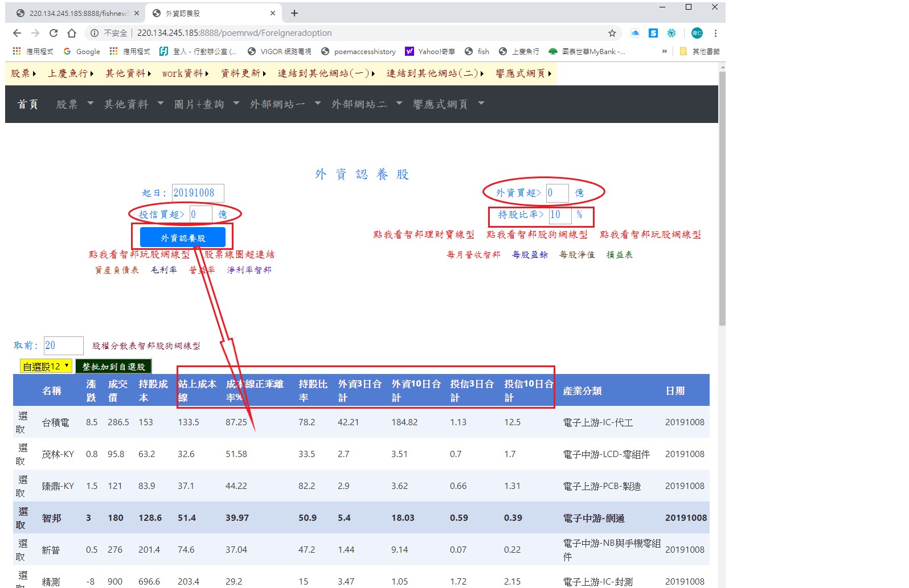The width and height of the screenshot is (909, 588).
Task: Go to 首頁 in dark navbar
Action: click(x=28, y=104)
